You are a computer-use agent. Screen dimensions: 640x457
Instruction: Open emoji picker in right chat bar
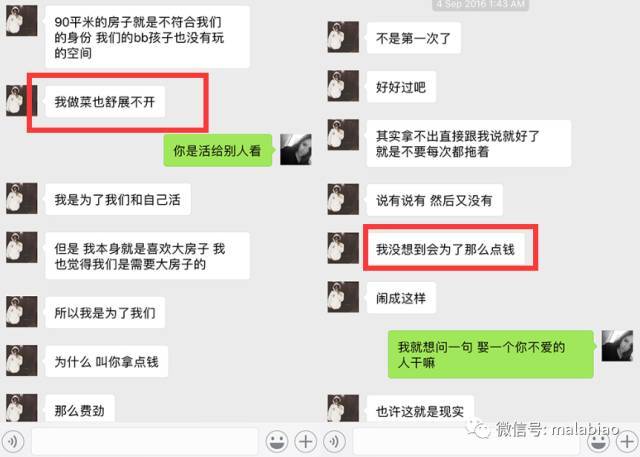[598, 442]
